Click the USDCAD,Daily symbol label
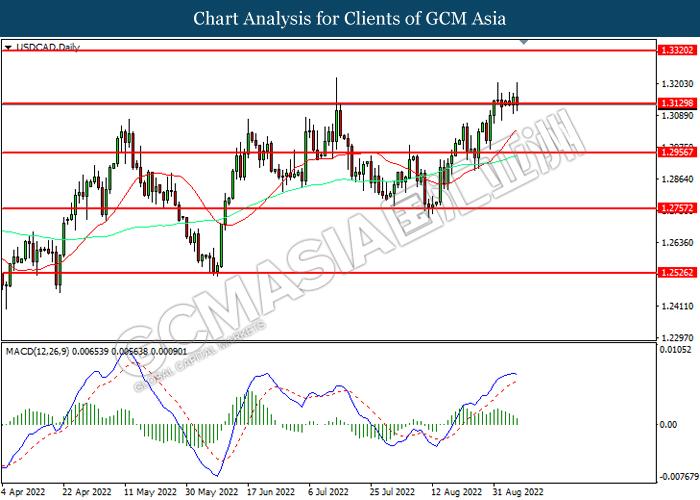The image size is (700, 500). pyautogui.click(x=48, y=47)
